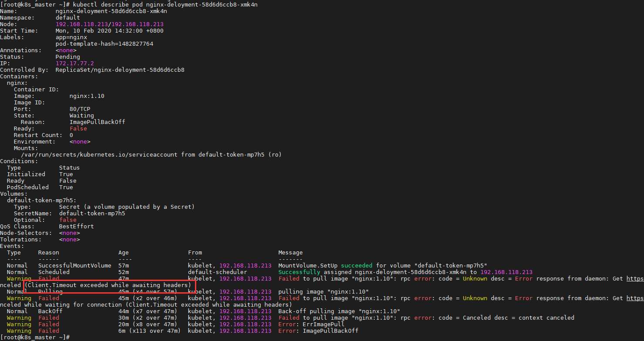Click the age '45m (x4 over 57m)'
Viewport: 644px width, 341px height.
(x=148, y=291)
